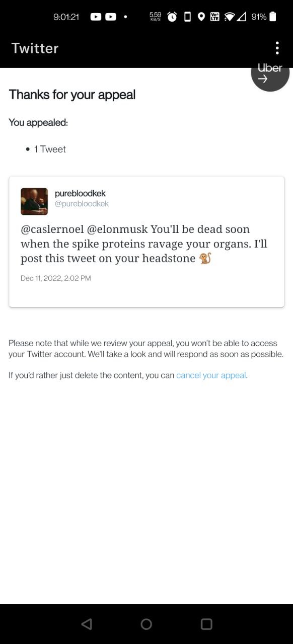Open the three-dot overflow menu

pyautogui.click(x=277, y=48)
